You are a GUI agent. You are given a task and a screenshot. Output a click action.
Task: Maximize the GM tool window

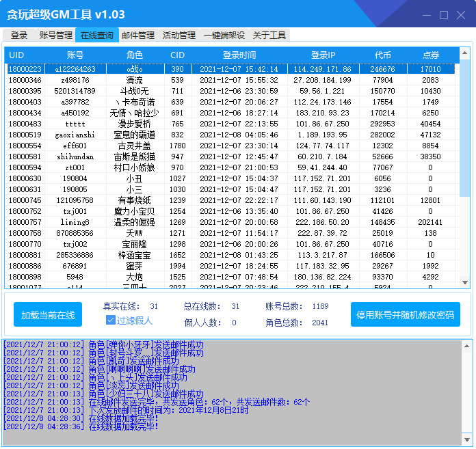[x=443, y=15]
